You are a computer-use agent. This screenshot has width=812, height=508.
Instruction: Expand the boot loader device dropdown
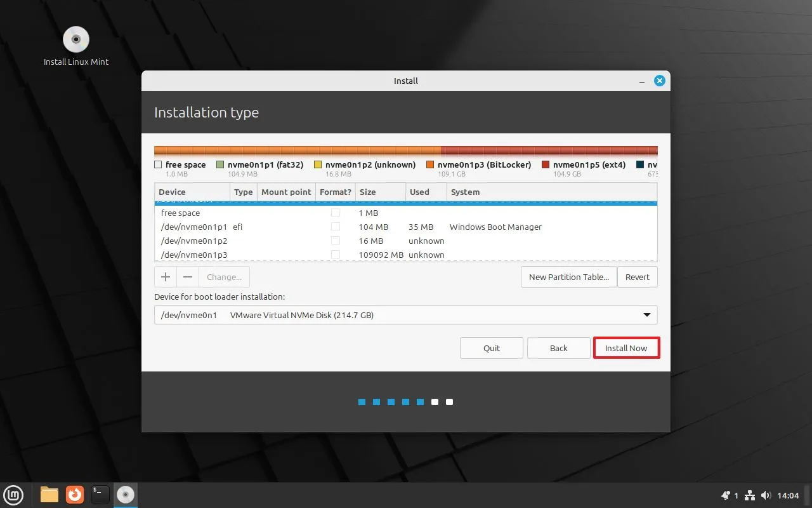pyautogui.click(x=646, y=315)
